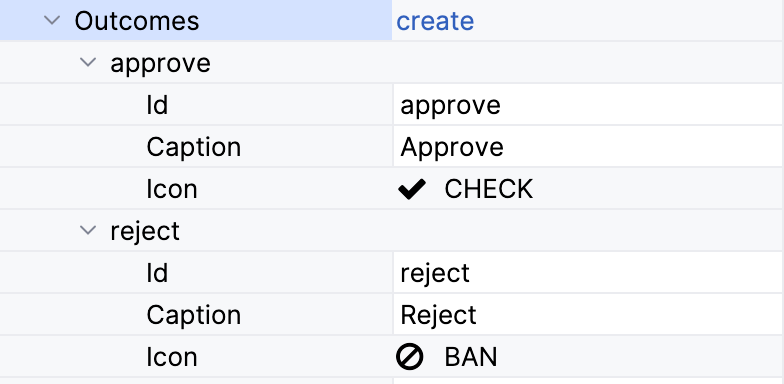Select the Caption property under reject
784x384 pixels.
[194, 316]
